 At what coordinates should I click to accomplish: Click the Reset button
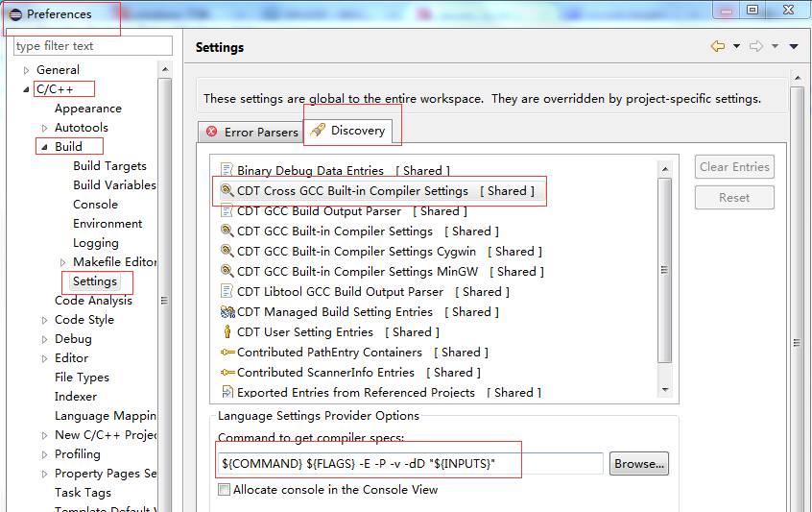tap(734, 198)
